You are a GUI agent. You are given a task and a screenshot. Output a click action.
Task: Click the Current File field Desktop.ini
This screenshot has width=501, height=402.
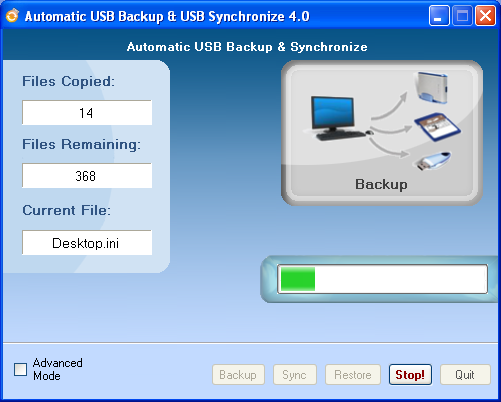87,243
